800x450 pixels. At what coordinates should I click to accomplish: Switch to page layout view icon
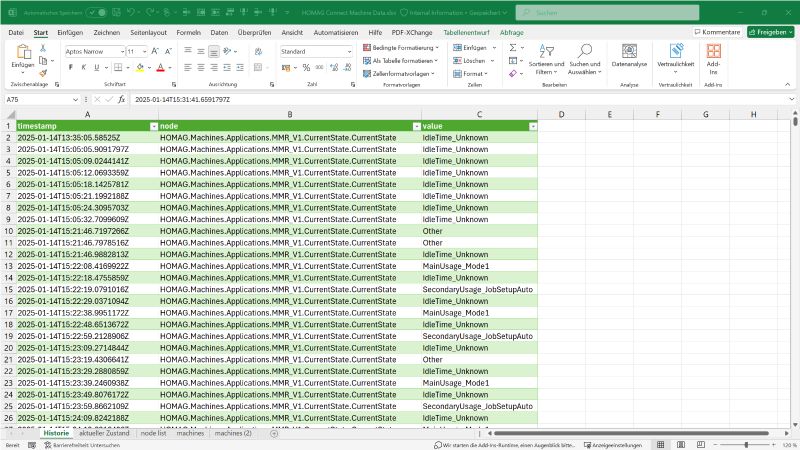[681, 445]
